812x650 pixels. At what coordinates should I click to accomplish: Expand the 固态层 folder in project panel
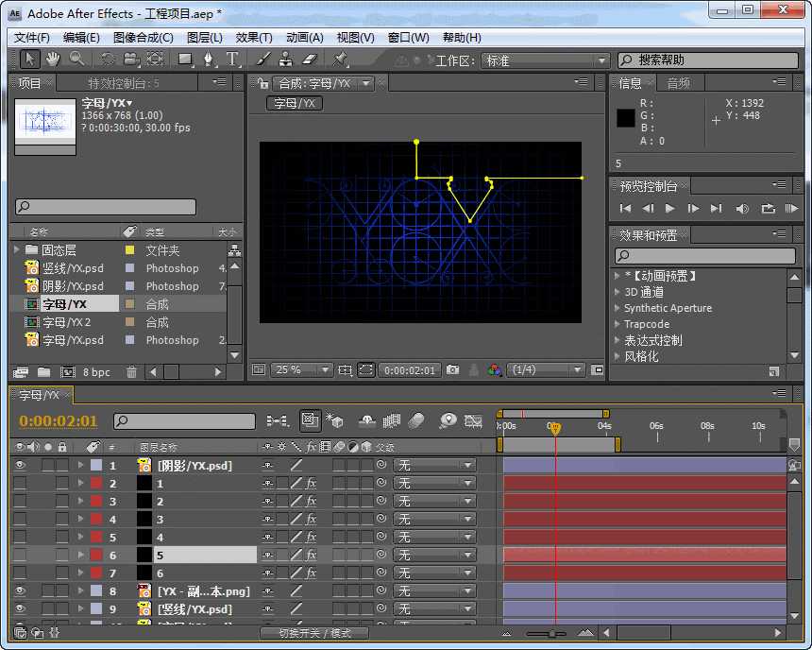(17, 249)
